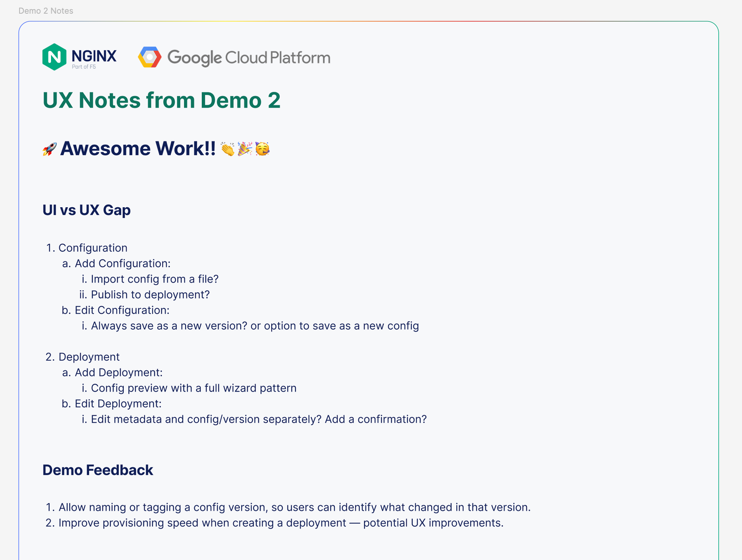Click the Google Cloud Platform hexagon icon
Screen dimensions: 742x560
coord(150,57)
